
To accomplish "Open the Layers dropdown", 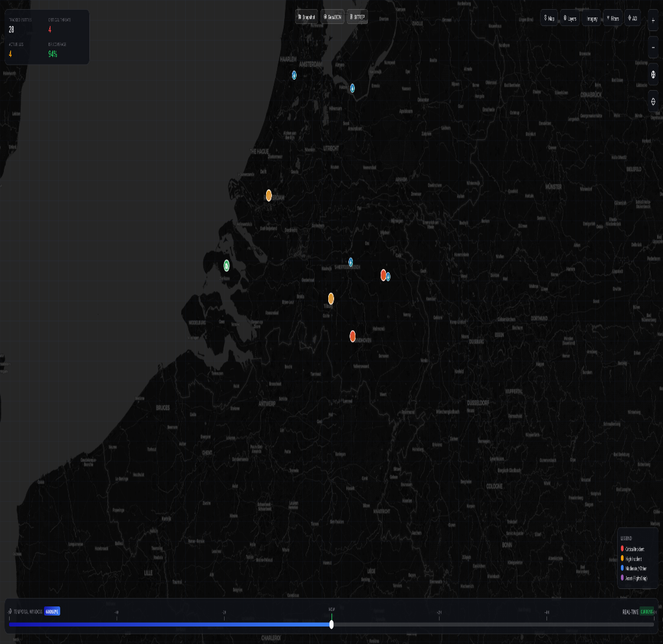I will coord(570,19).
